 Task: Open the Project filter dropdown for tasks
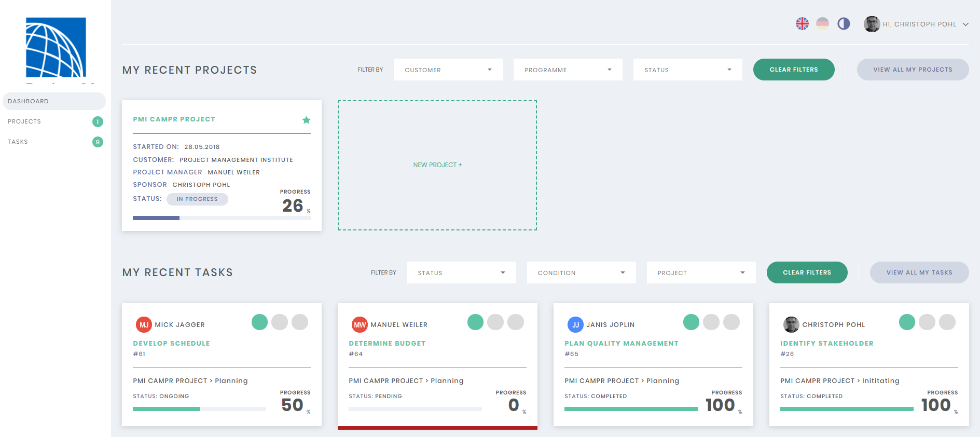pos(701,272)
